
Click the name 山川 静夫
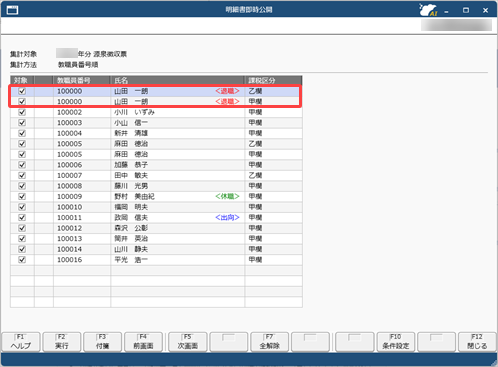coord(131,249)
